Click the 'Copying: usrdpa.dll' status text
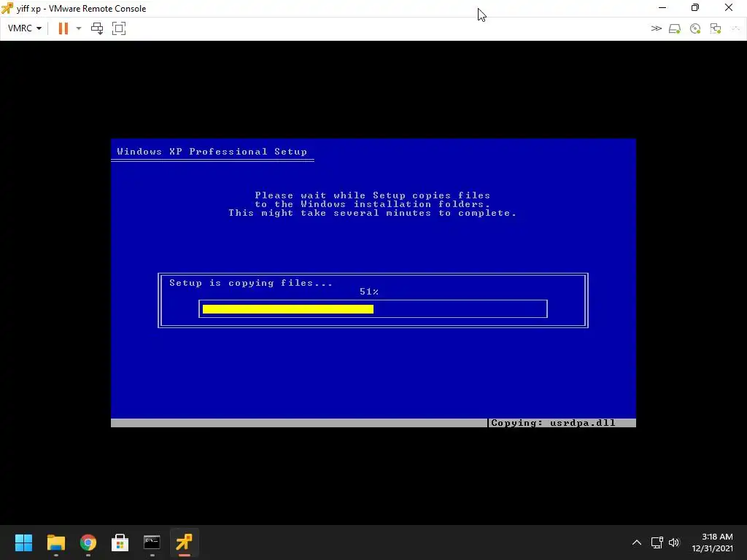The height and width of the screenshot is (560, 747). [x=553, y=423]
